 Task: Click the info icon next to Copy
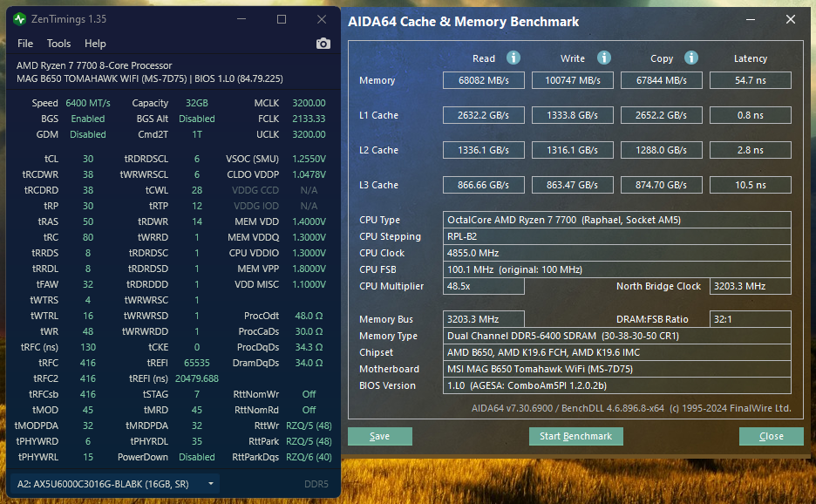coord(691,58)
